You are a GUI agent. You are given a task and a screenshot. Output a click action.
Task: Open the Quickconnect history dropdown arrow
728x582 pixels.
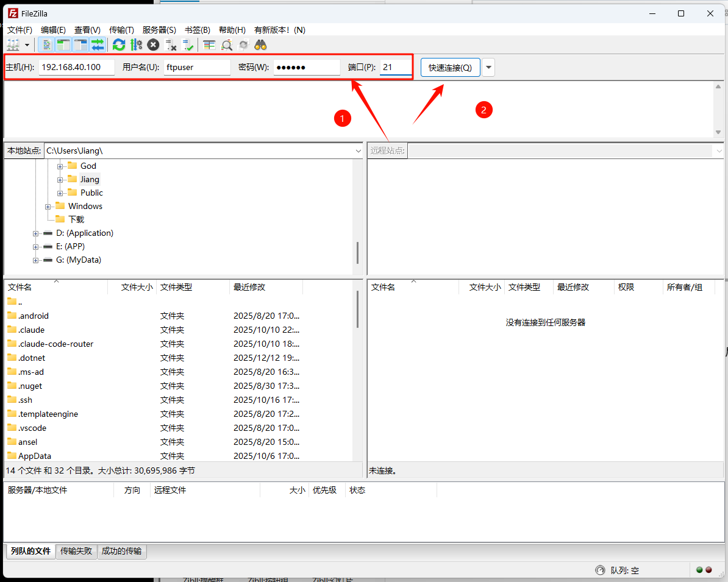pos(488,68)
